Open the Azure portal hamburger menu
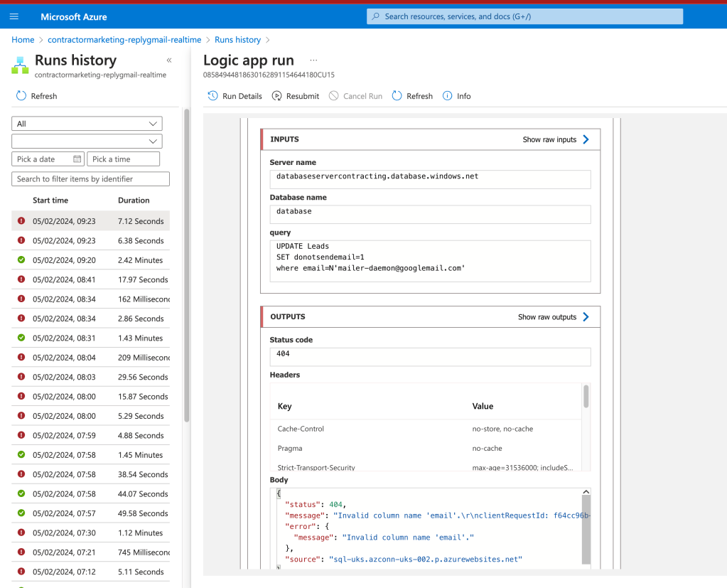This screenshot has width=727, height=588. coord(14,16)
